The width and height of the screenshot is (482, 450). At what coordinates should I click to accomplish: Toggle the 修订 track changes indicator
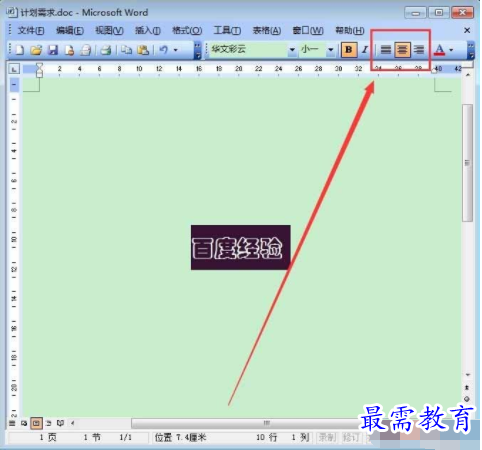tap(351, 437)
